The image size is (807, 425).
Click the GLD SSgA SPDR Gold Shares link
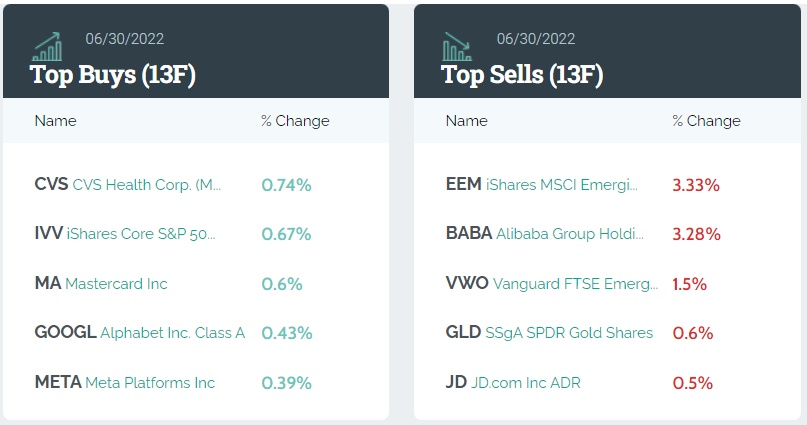pos(549,333)
